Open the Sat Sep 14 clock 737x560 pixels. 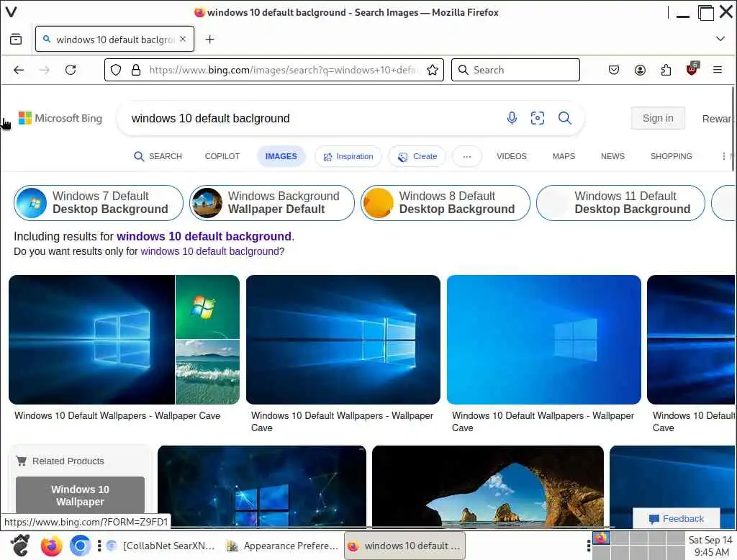click(x=710, y=546)
